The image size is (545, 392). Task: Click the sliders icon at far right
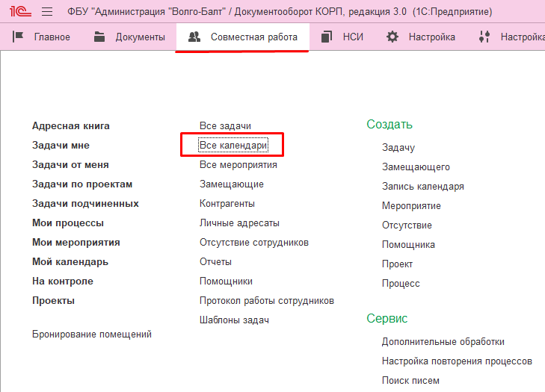tap(484, 37)
